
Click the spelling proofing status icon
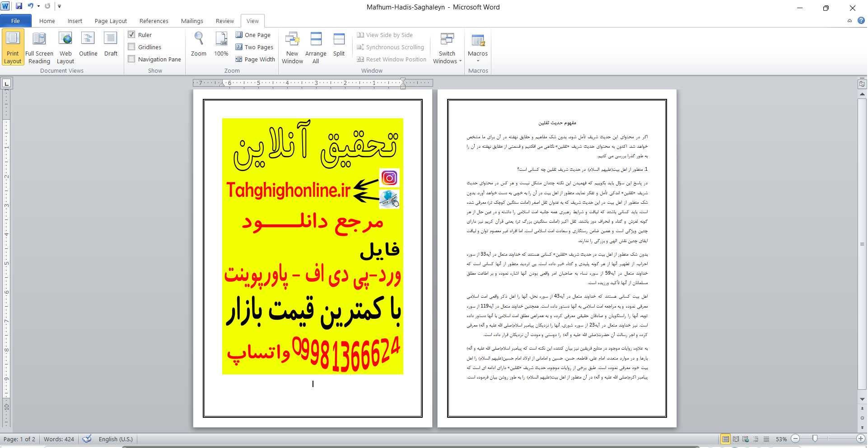[87, 439]
